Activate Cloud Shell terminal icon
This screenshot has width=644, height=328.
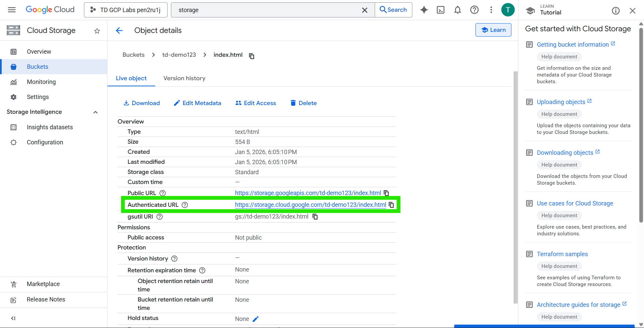(441, 10)
